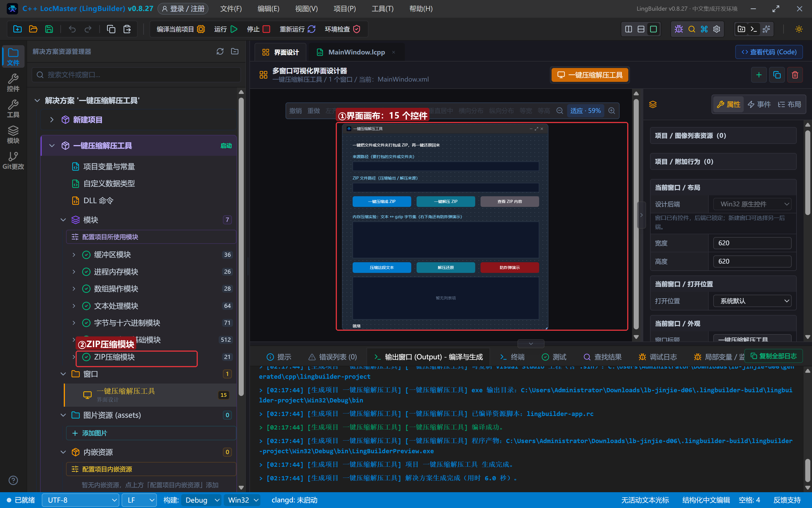Collapse the 模块 tree section
Image resolution: width=812 pixels, height=508 pixels.
63,220
